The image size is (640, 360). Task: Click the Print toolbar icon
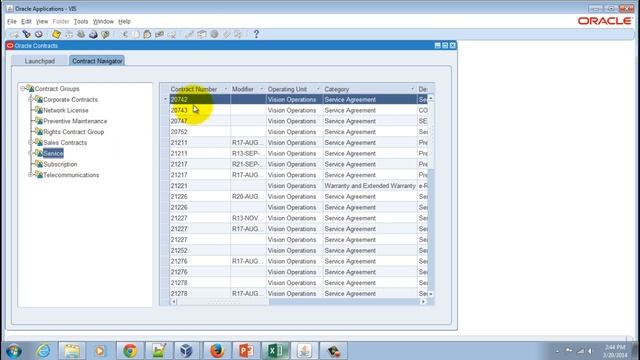tap(93, 34)
